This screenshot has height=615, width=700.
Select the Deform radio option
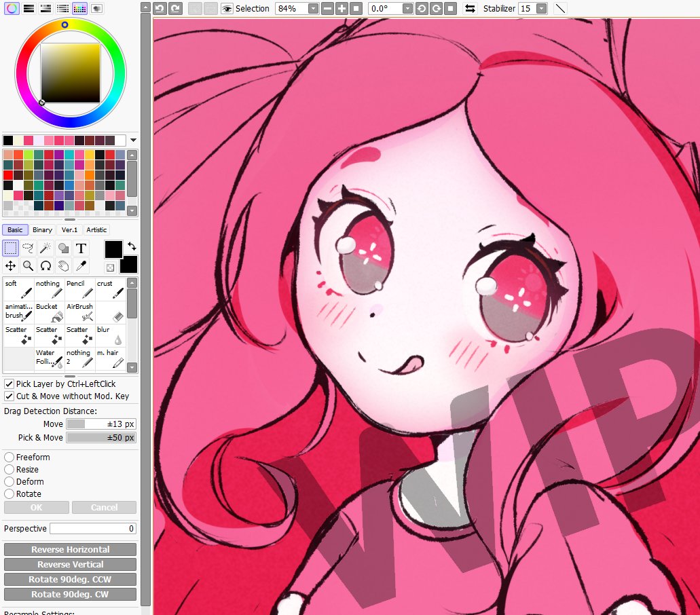click(x=9, y=482)
